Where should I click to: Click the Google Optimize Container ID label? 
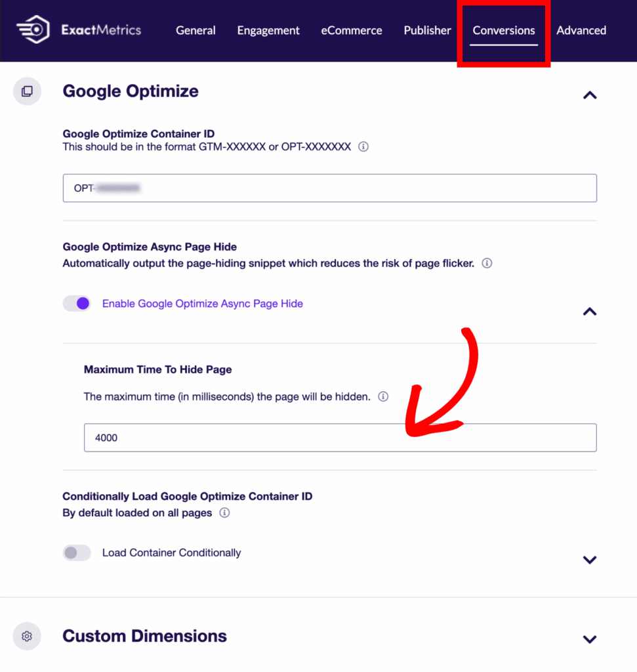click(x=138, y=134)
